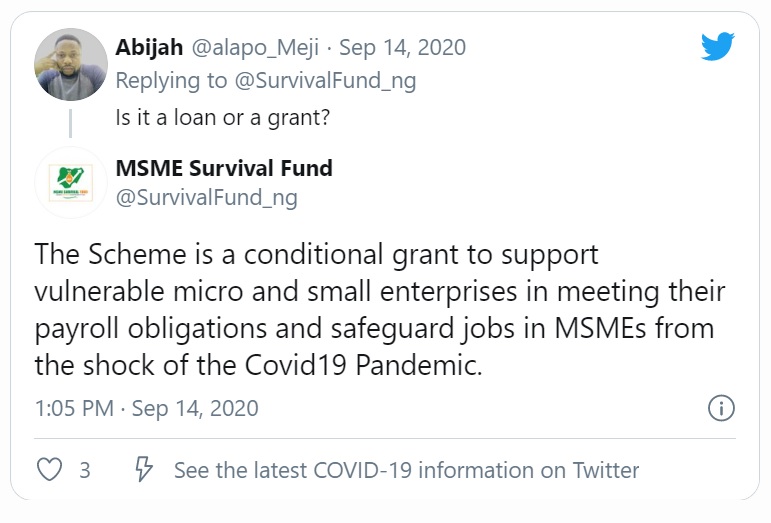This screenshot has height=523, width=771.
Task: See the latest COVID-19 information on Twitter
Action: [x=406, y=469]
